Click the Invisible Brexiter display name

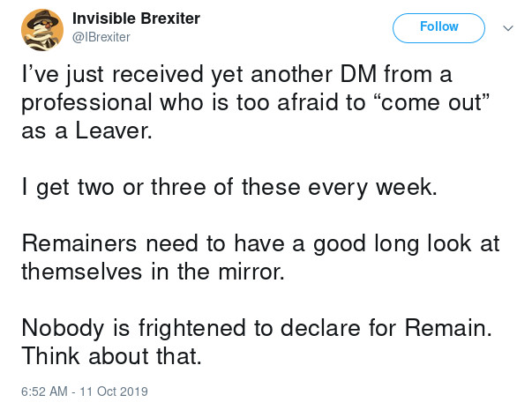136,19
